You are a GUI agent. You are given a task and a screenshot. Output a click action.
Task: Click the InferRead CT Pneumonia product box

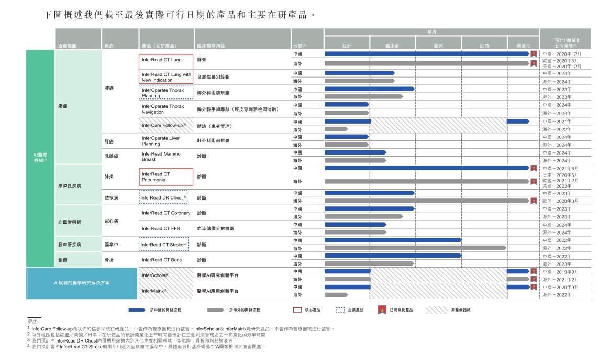[166, 177]
